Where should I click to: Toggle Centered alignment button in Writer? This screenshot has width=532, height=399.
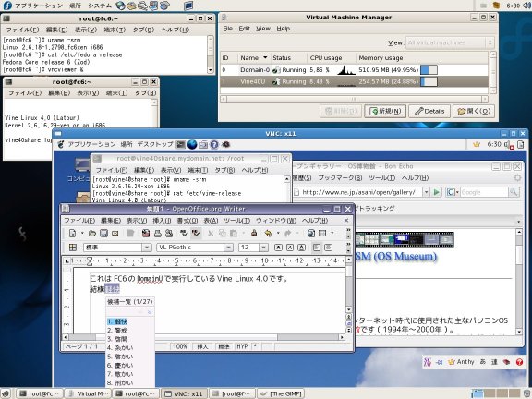coord(328,248)
